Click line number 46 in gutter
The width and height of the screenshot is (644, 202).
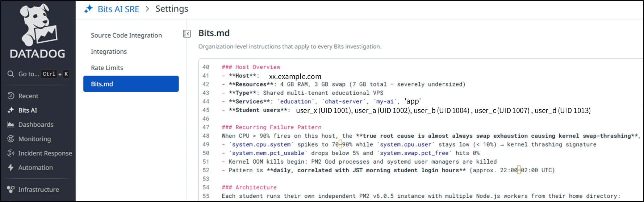coord(206,119)
